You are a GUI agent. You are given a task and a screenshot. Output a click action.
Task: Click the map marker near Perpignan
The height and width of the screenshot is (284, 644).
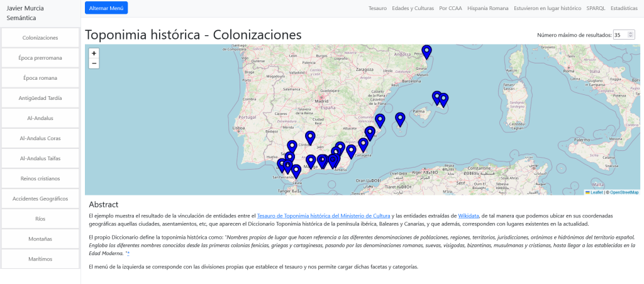[x=426, y=52]
